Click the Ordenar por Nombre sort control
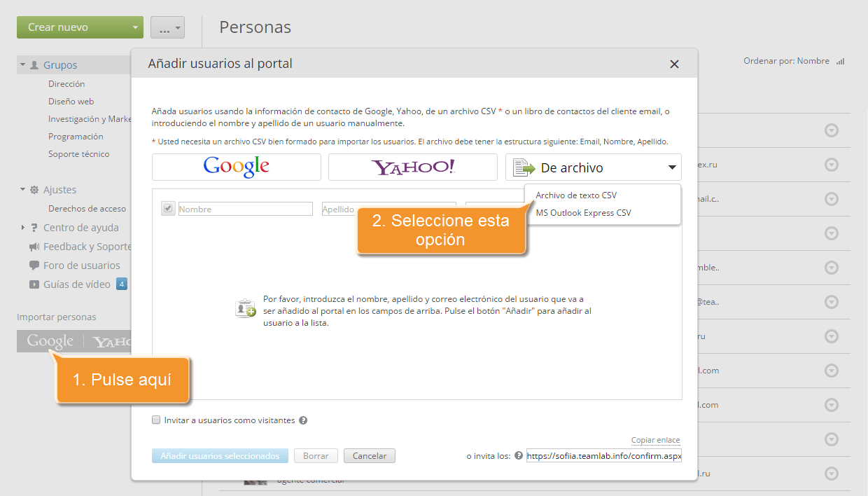The image size is (868, 496). coord(786,61)
